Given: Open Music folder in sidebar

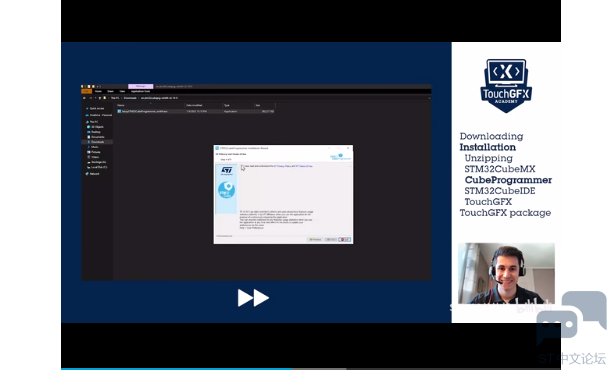Looking at the screenshot, I should pos(94,147).
